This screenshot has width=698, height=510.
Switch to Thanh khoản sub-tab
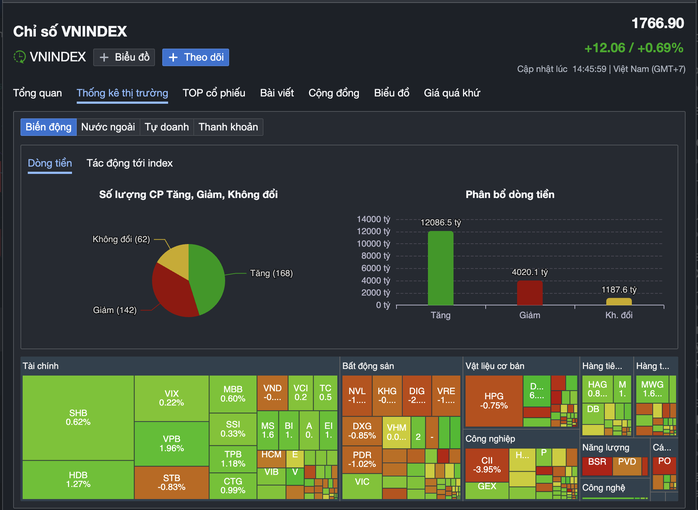(x=228, y=127)
